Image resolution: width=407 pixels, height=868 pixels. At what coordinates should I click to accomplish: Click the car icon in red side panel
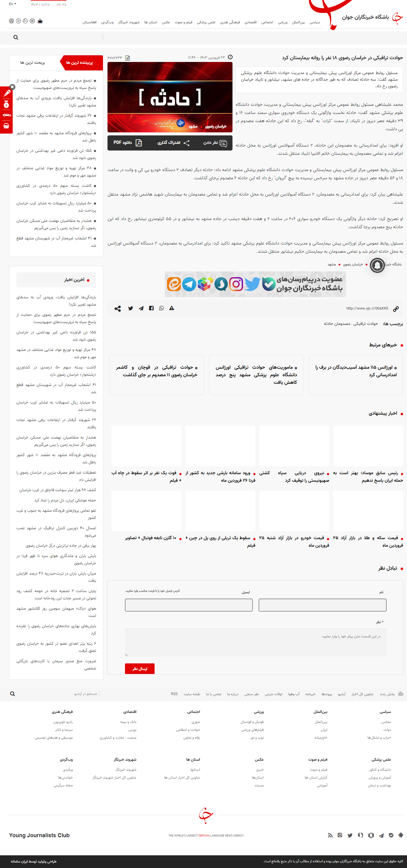point(6,115)
